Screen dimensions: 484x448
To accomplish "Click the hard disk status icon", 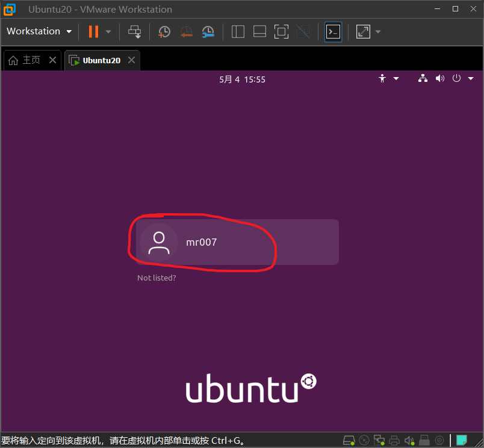I will 349,440.
